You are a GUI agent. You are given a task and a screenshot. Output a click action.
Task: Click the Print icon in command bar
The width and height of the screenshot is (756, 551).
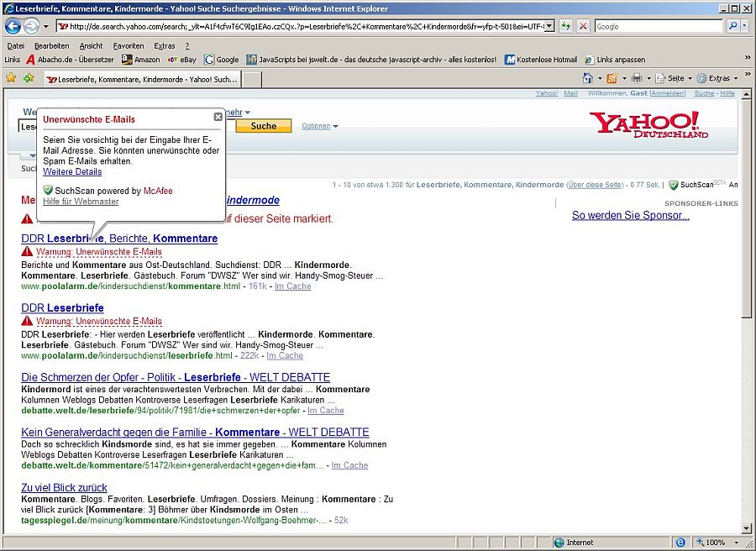637,77
